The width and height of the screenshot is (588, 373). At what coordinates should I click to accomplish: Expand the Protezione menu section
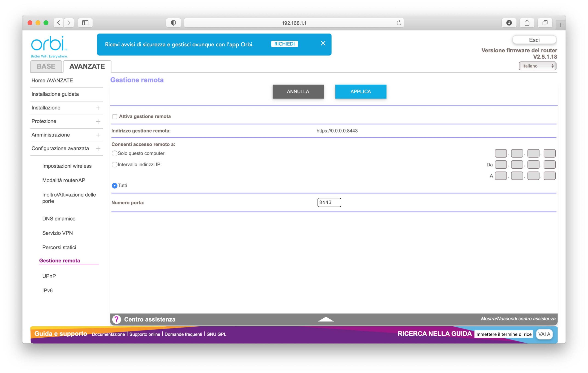coord(98,121)
